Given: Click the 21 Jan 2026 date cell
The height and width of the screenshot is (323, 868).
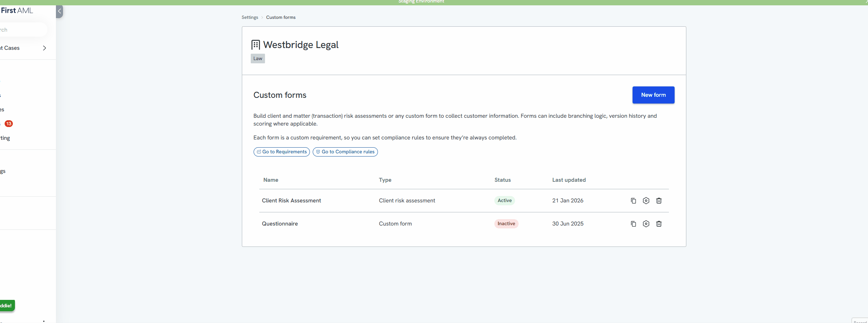Looking at the screenshot, I should coord(568,201).
